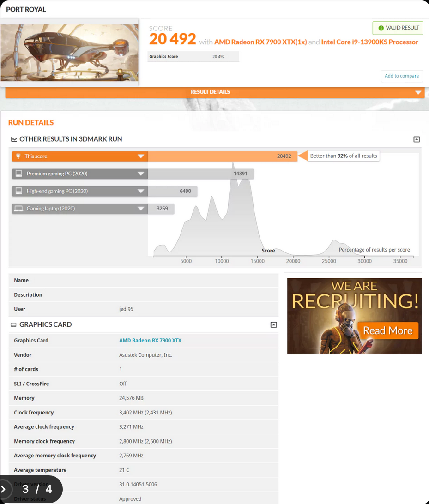Screen dimensions: 429x504
Task: Click the 20492 orange score bar
Action: (222, 156)
